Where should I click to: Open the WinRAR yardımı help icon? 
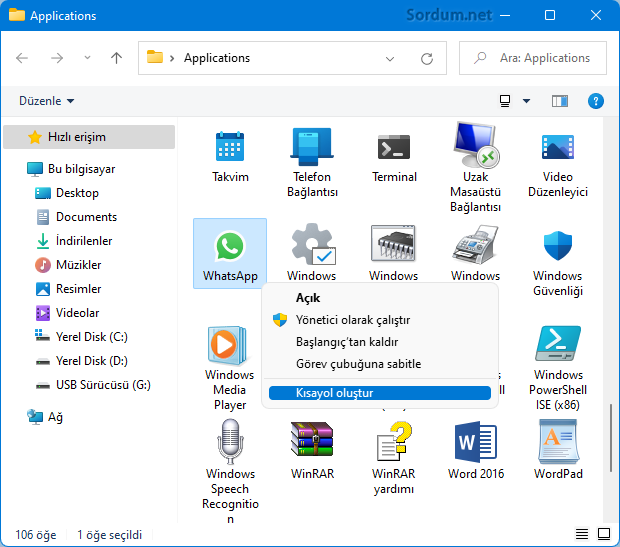point(394,441)
